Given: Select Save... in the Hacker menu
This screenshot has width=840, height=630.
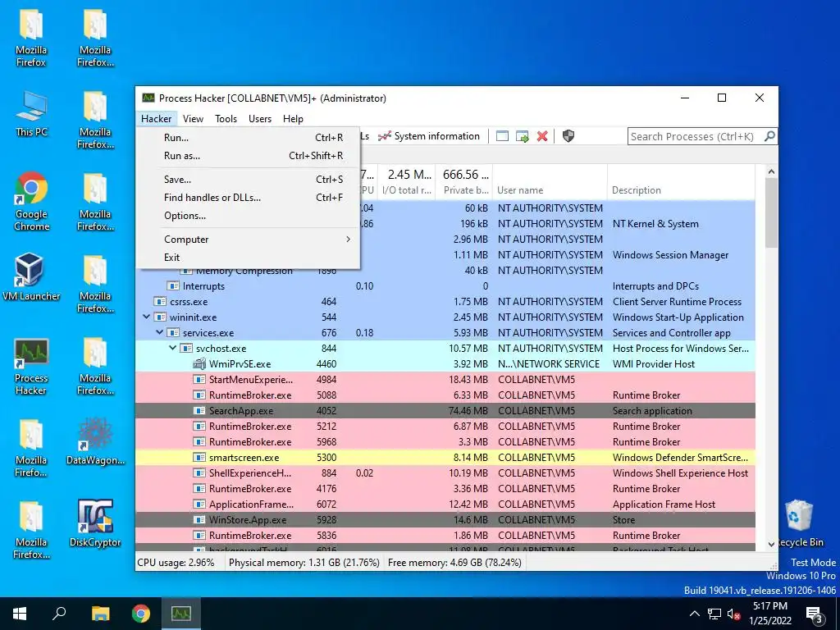Looking at the screenshot, I should click(248, 179).
